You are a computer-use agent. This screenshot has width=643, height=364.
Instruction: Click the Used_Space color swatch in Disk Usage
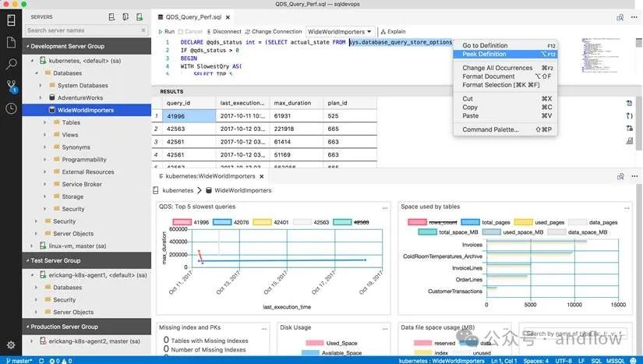[x=313, y=342]
